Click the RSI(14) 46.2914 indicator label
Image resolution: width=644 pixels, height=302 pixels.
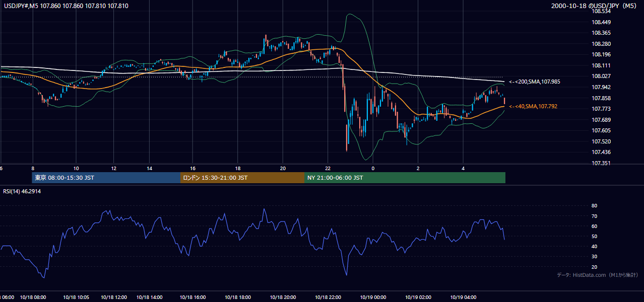tap(22, 192)
